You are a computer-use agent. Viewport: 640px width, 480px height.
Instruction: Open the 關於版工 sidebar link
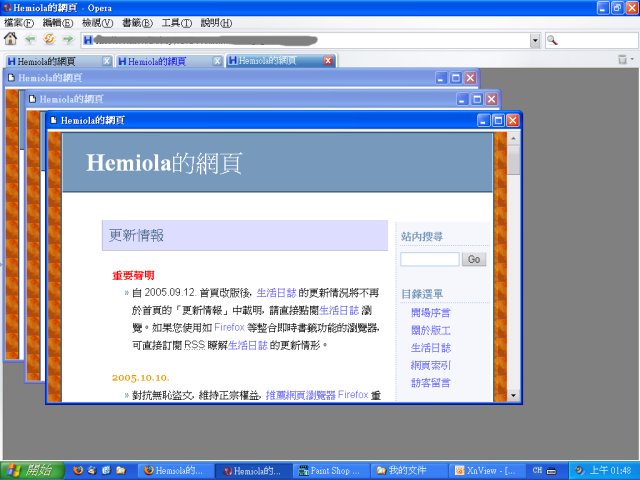coord(430,329)
